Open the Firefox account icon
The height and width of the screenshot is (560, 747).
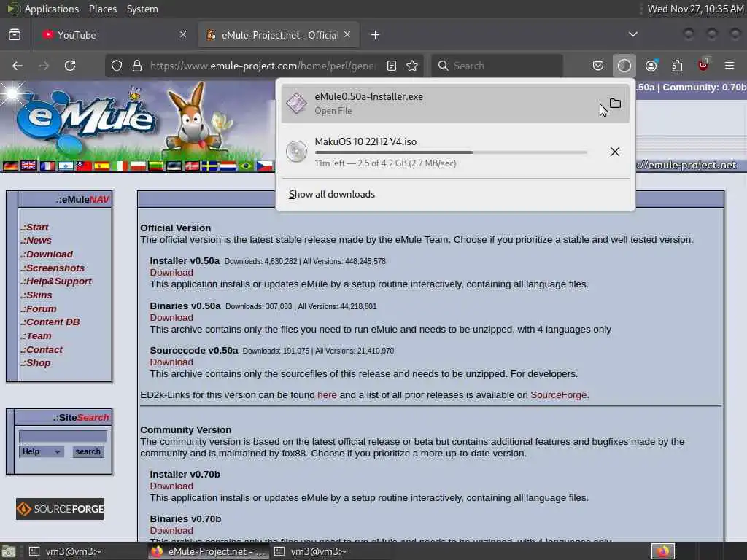tap(651, 66)
